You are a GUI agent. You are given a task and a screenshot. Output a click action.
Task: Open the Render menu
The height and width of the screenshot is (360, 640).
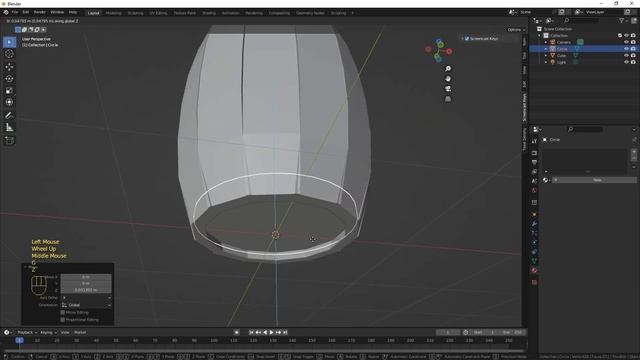coord(40,13)
